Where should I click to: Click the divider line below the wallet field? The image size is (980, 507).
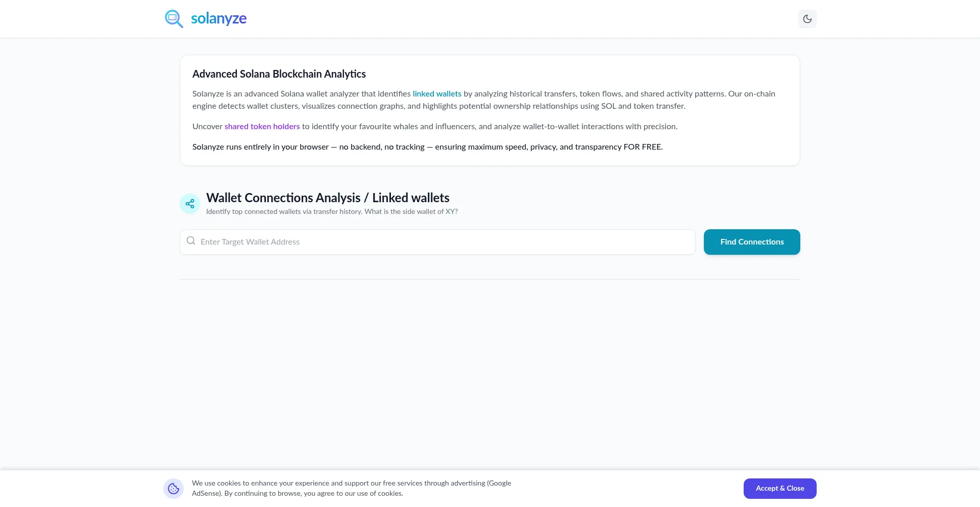point(489,279)
